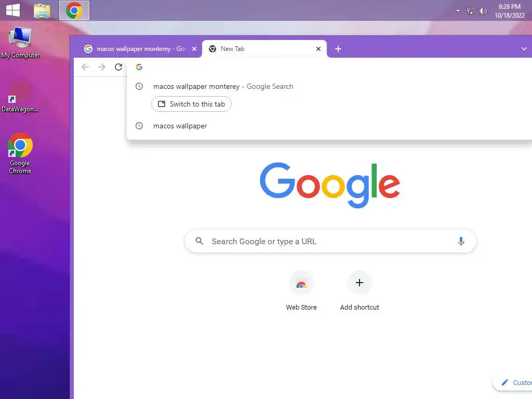Open File Explorer from the taskbar
532x399 pixels.
tap(42, 10)
